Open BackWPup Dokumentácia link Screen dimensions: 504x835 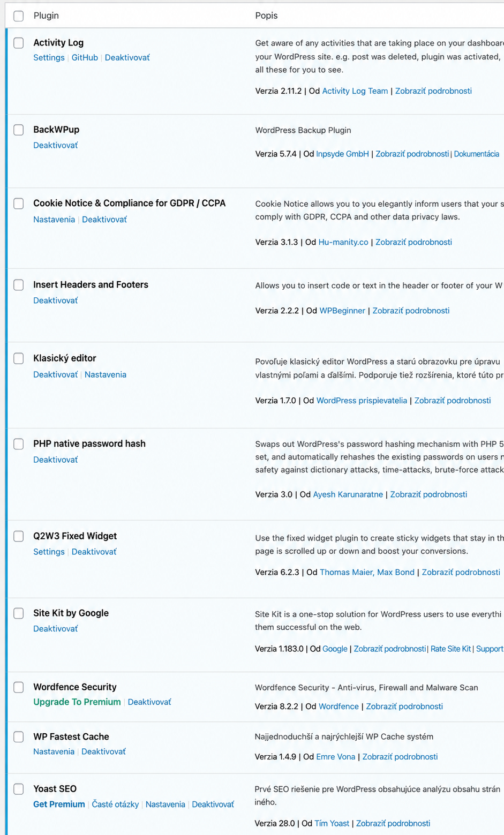[x=477, y=154]
